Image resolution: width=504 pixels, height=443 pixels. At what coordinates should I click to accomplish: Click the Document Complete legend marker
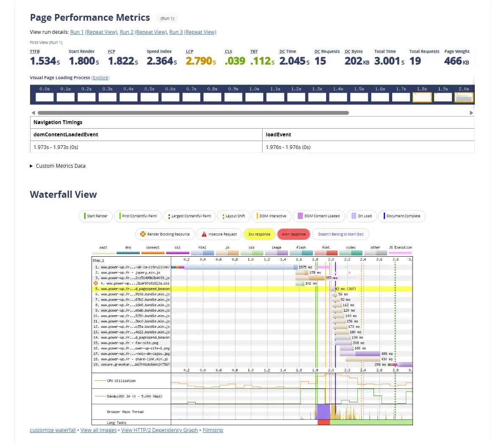(384, 216)
